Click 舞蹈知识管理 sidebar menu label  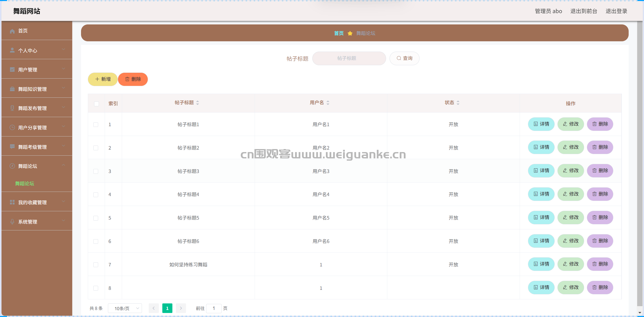pyautogui.click(x=32, y=89)
